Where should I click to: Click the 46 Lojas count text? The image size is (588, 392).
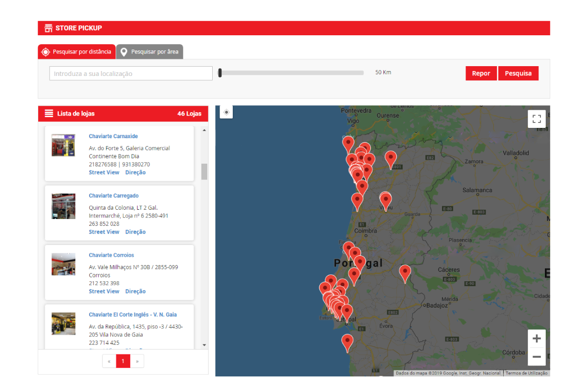(190, 114)
